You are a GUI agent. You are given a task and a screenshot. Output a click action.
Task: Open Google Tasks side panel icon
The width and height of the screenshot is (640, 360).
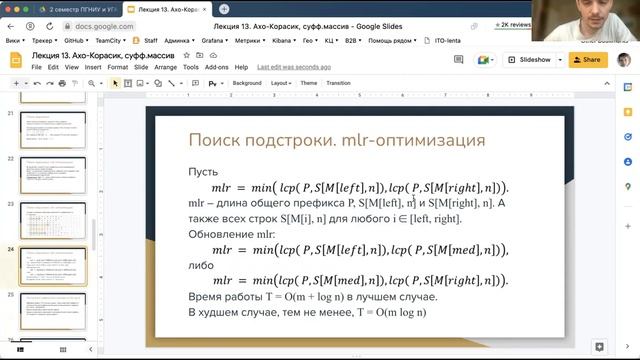[x=628, y=137]
